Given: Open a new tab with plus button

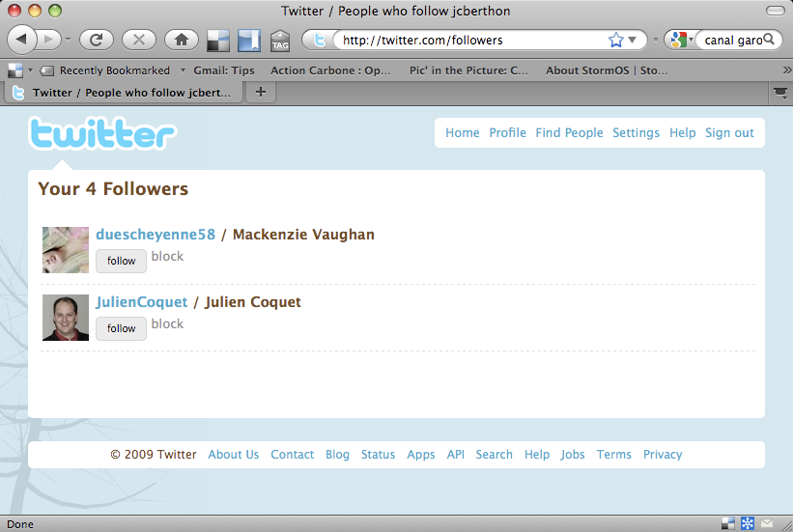Looking at the screenshot, I should (x=261, y=92).
